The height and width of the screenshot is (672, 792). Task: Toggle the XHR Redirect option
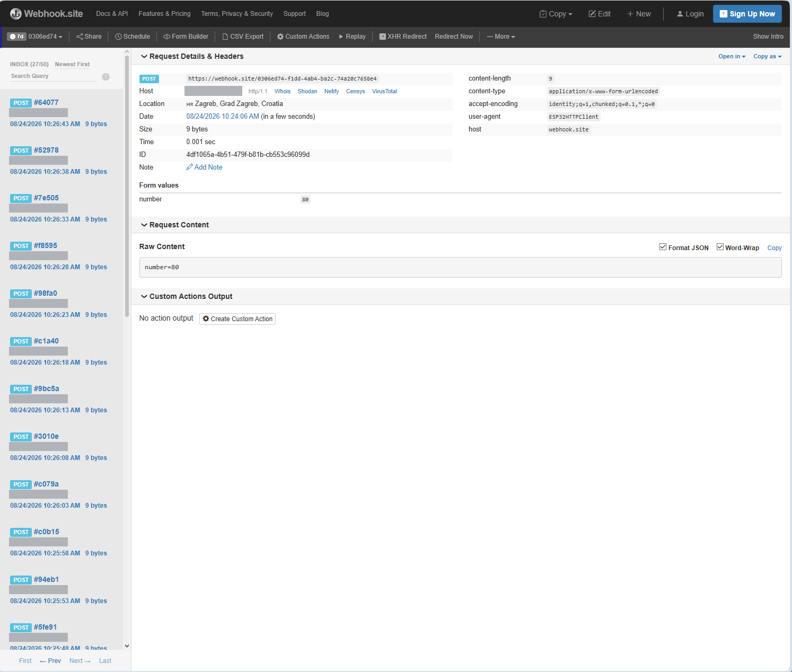[x=403, y=37]
